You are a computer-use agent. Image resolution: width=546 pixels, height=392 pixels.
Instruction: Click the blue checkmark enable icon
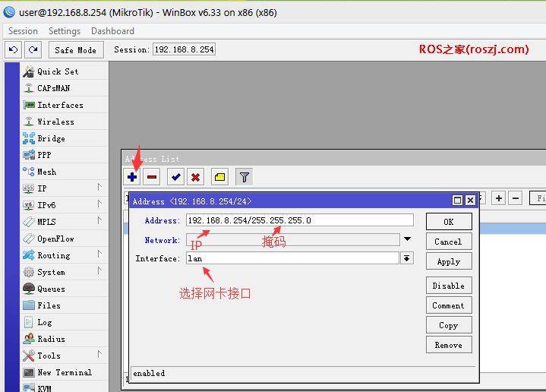point(176,177)
